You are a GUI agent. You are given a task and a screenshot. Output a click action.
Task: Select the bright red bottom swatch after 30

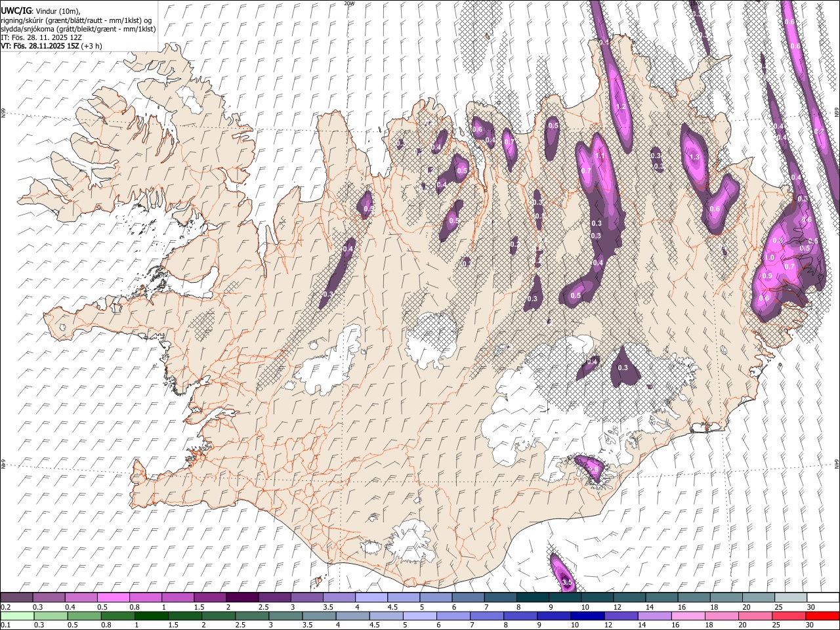pyautogui.click(x=822, y=616)
